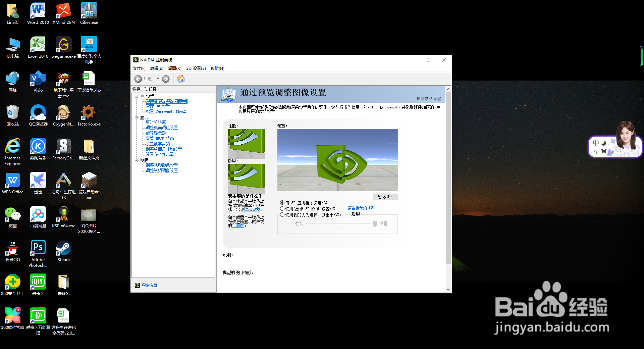Click the 质量 preview thumbnail
This screenshot has height=349, width=644.
coord(247,179)
